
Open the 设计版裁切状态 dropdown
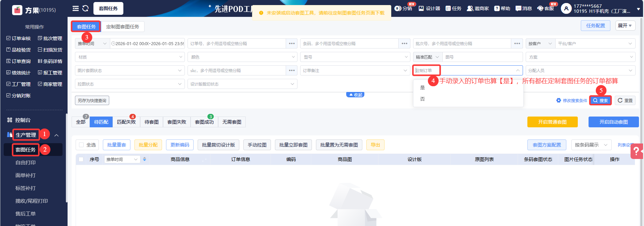(242, 84)
